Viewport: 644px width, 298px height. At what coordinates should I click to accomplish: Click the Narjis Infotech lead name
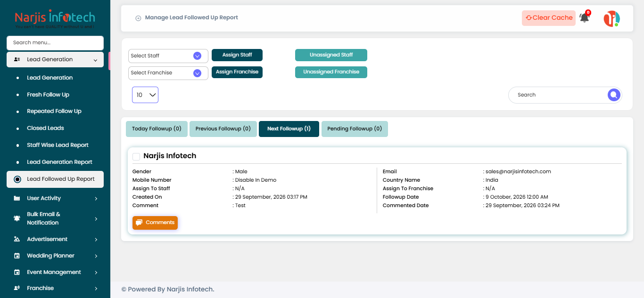[x=170, y=156]
